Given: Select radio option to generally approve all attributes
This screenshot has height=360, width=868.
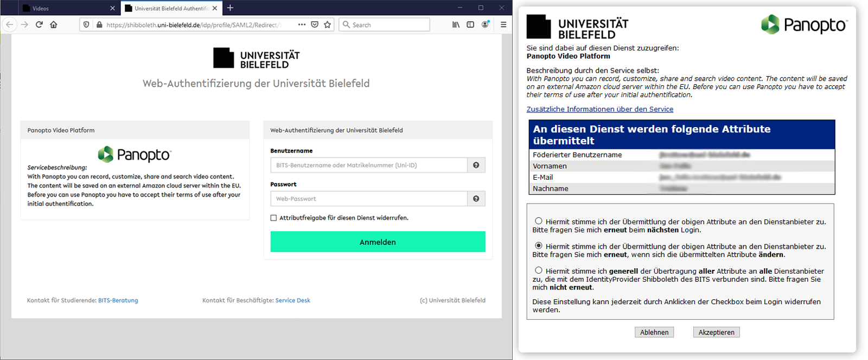Looking at the screenshot, I should (538, 270).
